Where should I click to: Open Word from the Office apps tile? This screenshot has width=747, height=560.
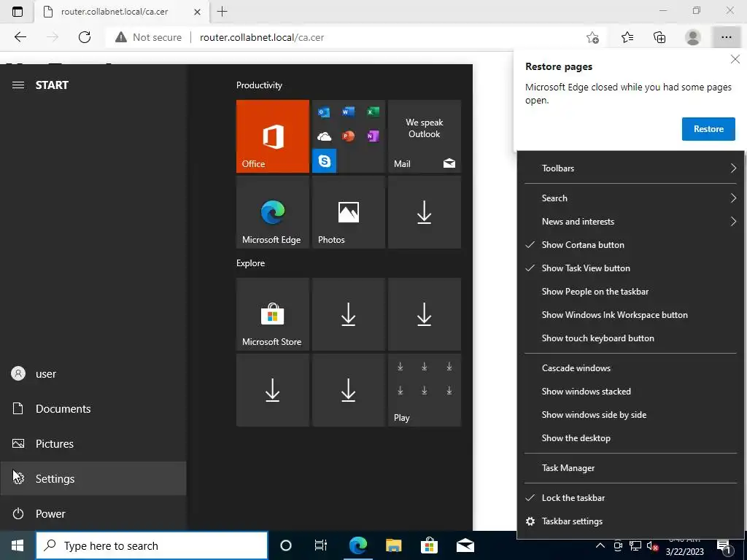pos(348,112)
